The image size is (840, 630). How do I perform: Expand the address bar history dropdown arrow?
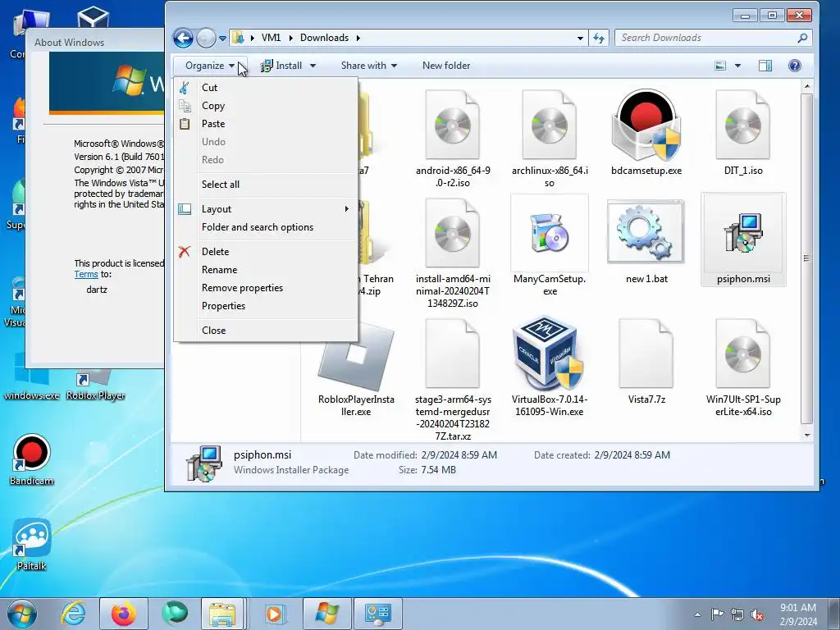[x=580, y=38]
